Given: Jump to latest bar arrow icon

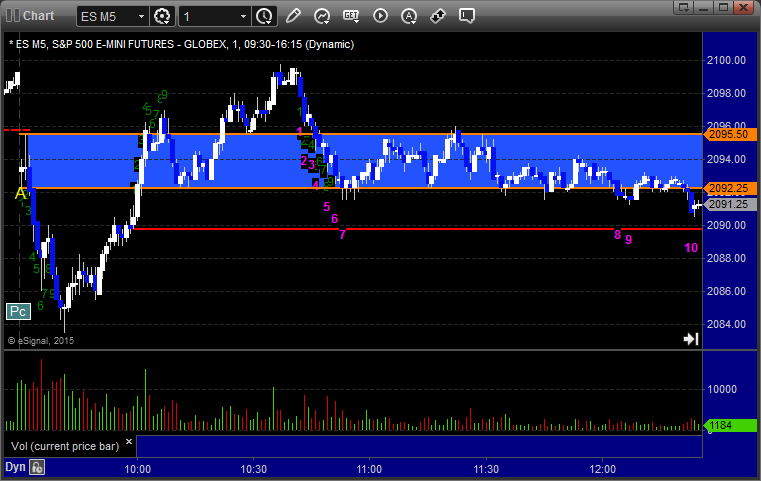Looking at the screenshot, I should [690, 339].
